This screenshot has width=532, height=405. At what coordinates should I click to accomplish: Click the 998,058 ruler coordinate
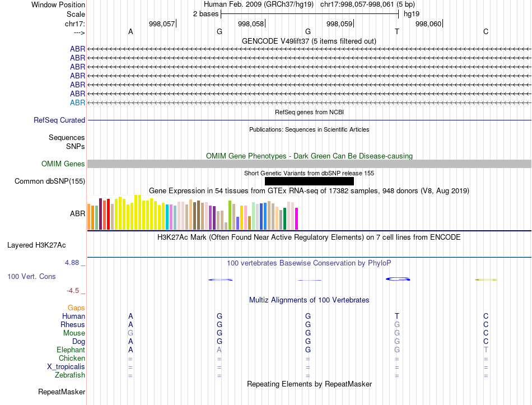click(251, 24)
